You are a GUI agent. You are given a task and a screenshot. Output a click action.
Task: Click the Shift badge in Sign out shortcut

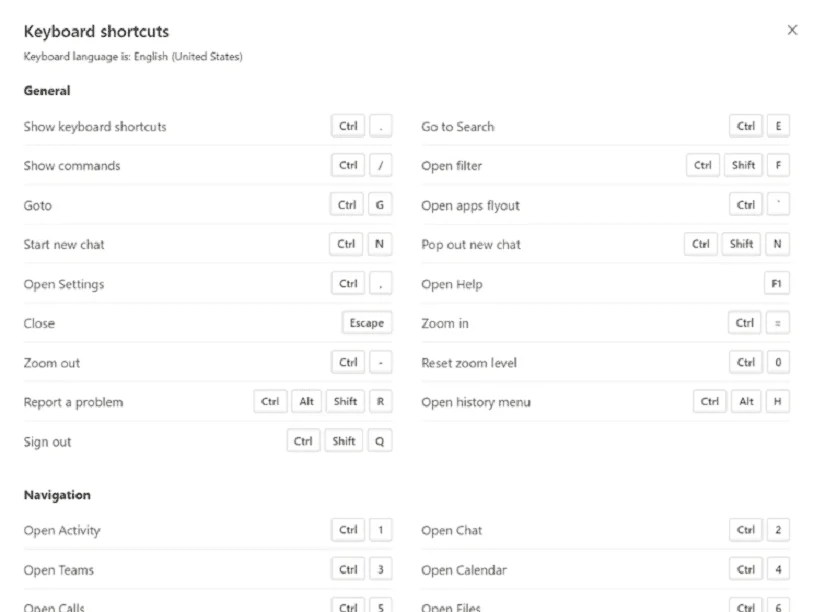pyautogui.click(x=344, y=440)
